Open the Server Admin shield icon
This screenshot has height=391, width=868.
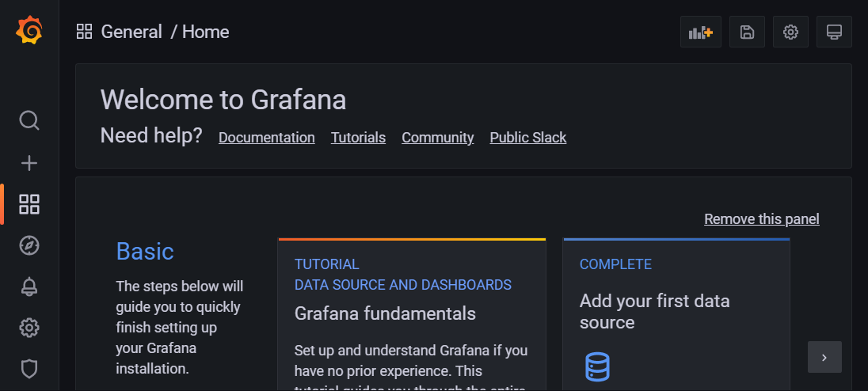29,369
